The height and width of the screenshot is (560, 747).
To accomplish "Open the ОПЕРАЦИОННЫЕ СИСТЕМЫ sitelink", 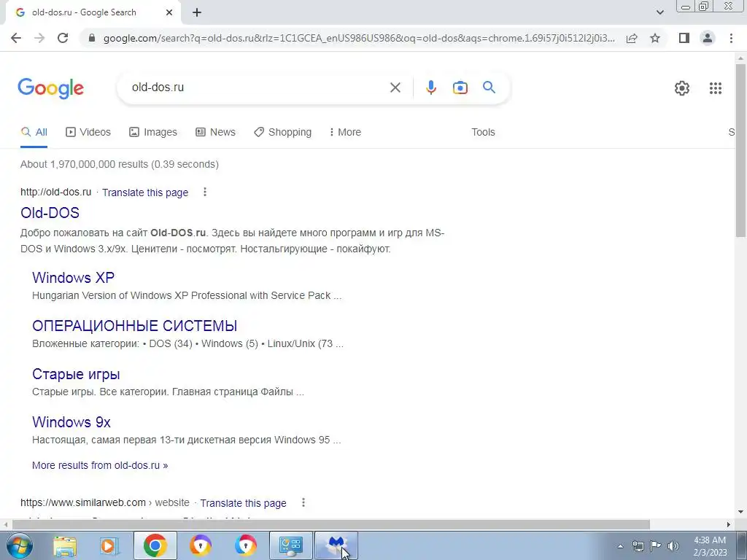I will tap(134, 326).
